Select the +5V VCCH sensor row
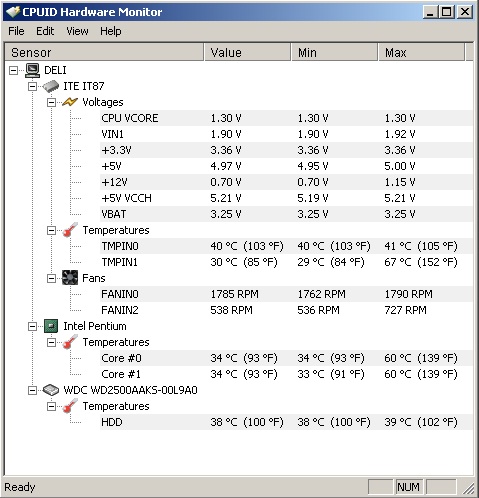The image size is (479, 498). point(286,198)
